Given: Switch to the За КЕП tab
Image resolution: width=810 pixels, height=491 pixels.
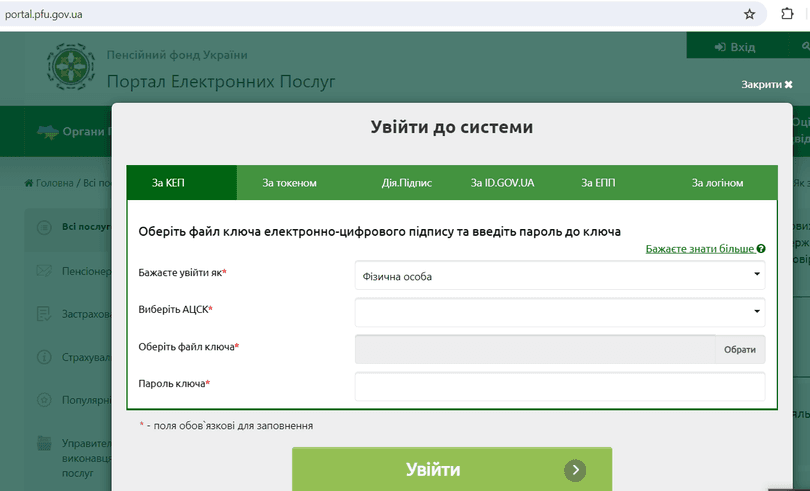Looking at the screenshot, I should (x=182, y=183).
